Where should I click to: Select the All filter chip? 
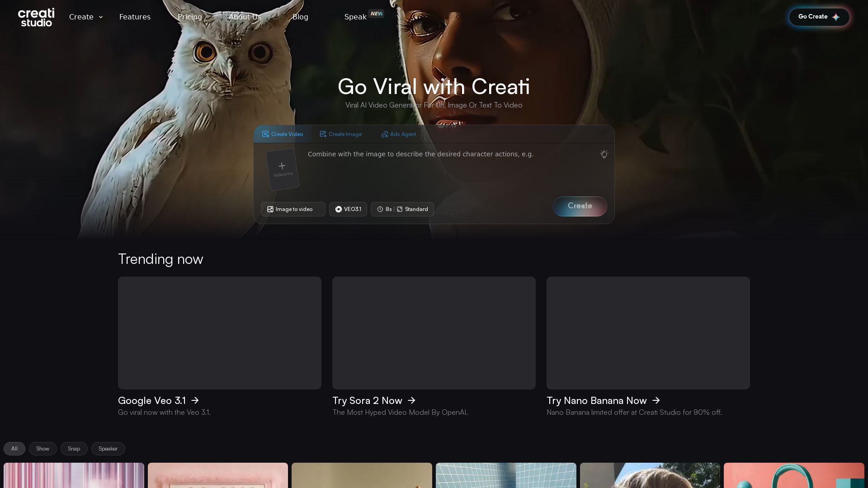(14, 449)
